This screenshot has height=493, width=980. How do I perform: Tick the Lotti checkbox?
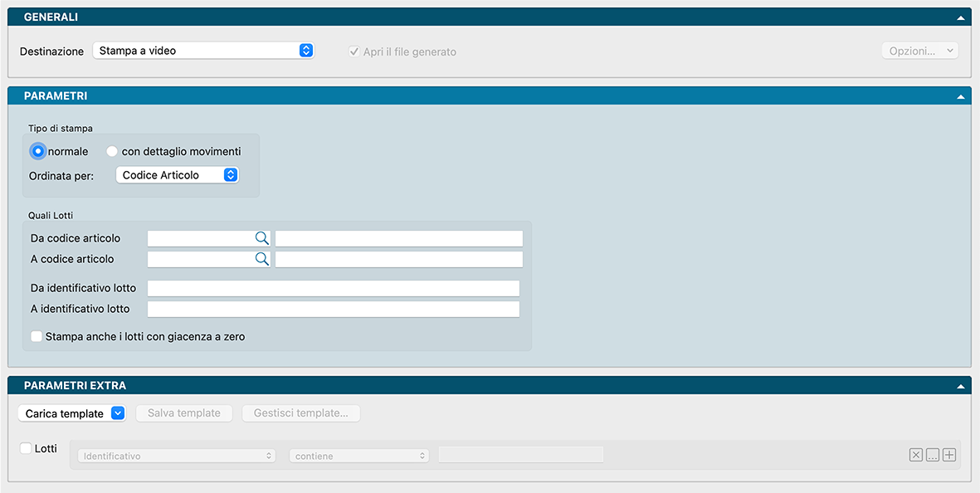click(x=26, y=448)
